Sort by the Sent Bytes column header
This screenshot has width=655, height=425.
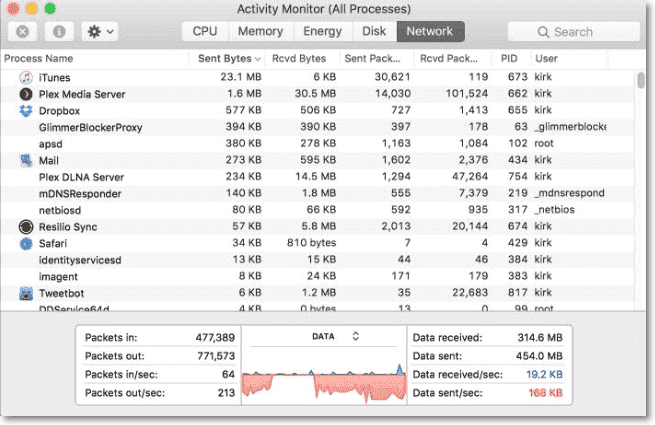click(225, 59)
